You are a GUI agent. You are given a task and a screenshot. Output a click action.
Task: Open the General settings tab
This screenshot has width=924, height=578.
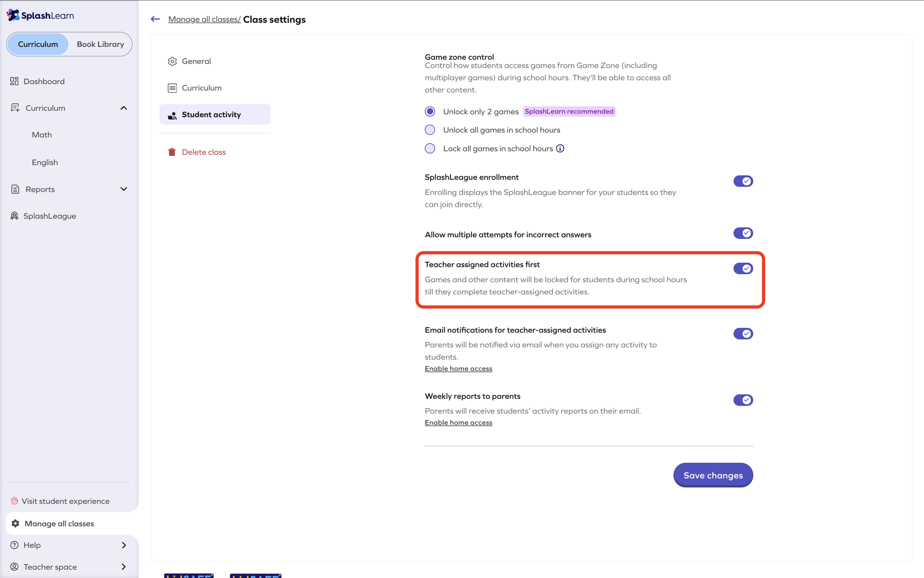click(x=215, y=61)
